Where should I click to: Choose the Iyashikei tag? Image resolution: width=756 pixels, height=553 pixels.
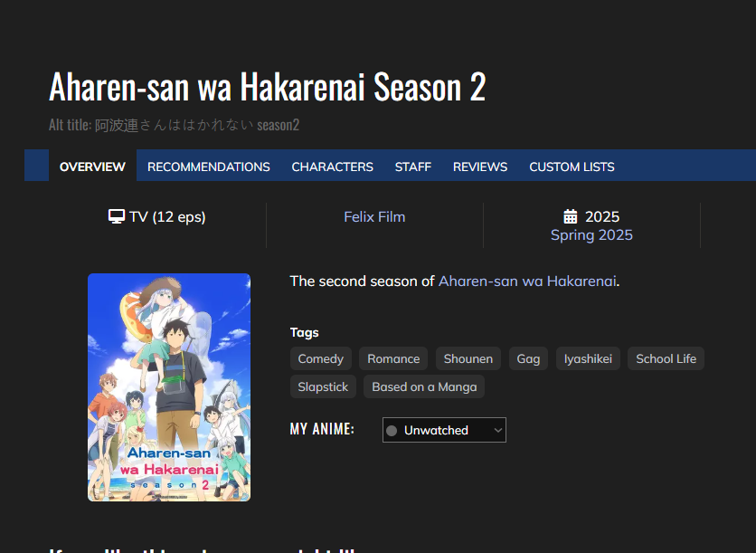(588, 358)
